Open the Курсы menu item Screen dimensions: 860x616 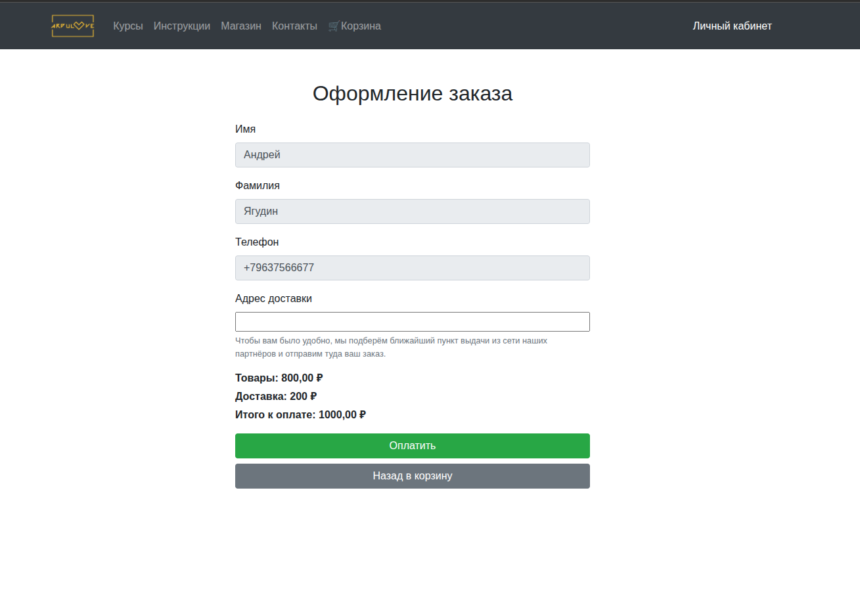(x=127, y=26)
